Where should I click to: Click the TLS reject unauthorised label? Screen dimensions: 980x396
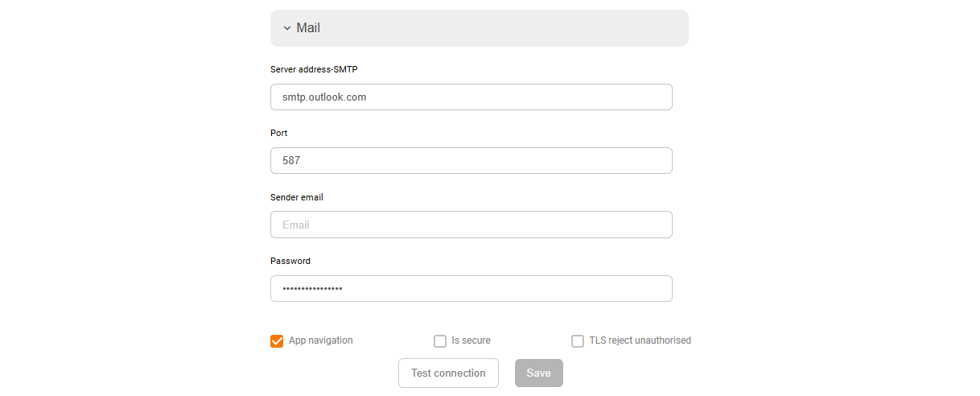(640, 340)
